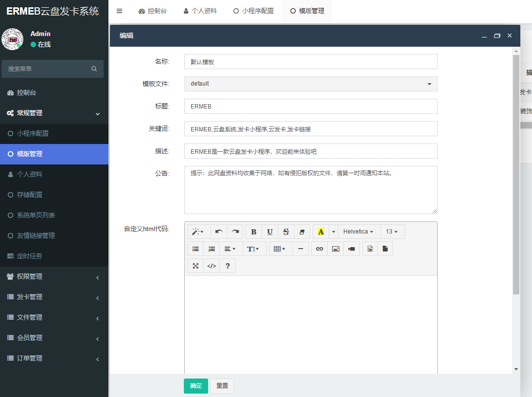Open 存储配置 in the sidebar menu
532x397 pixels.
[x=30, y=195]
